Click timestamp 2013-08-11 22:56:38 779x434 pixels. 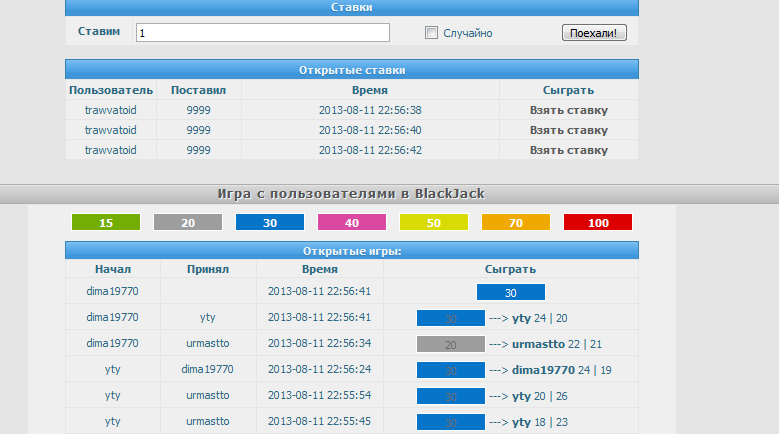point(370,110)
